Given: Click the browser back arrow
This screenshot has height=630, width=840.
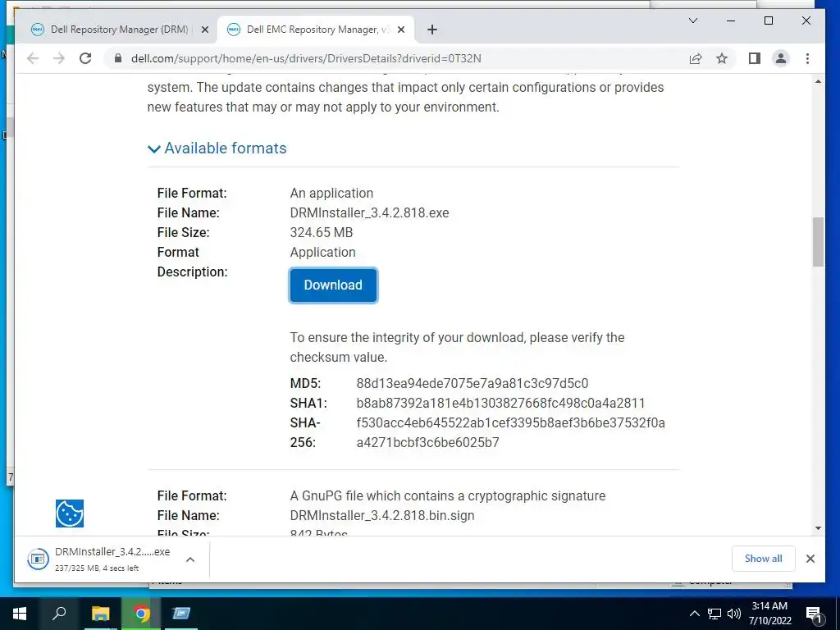Looking at the screenshot, I should click(x=33, y=58).
